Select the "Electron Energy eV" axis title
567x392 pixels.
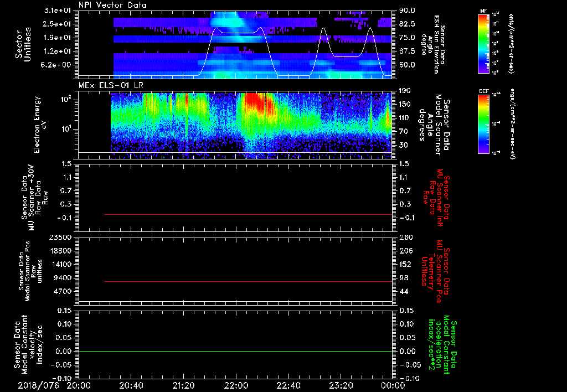click(40, 125)
